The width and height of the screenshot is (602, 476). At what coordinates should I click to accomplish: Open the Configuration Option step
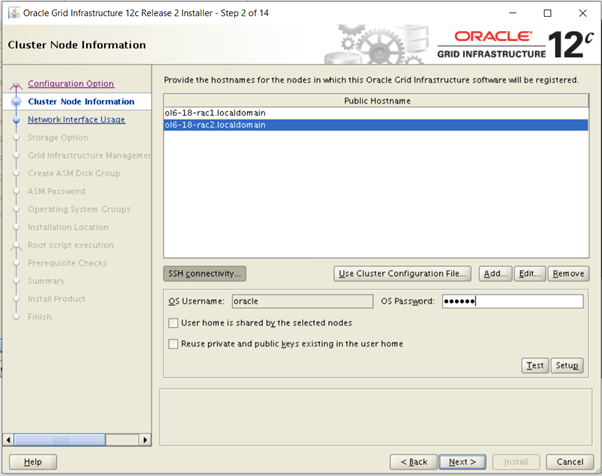pyautogui.click(x=70, y=84)
